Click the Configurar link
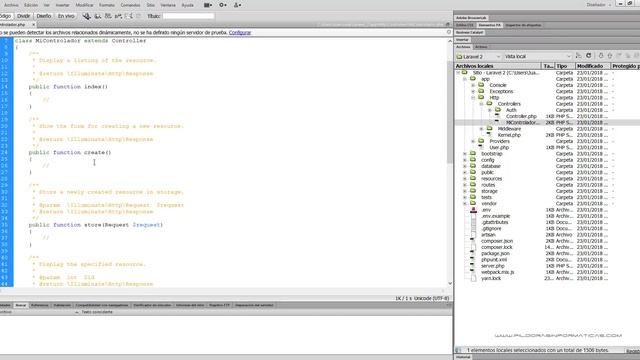The image size is (640, 360). (240, 32)
